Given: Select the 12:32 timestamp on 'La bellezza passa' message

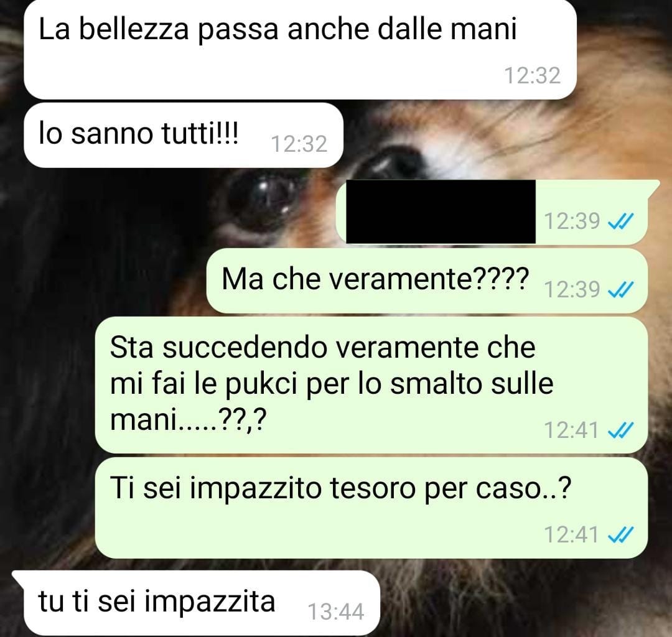Looking at the screenshot, I should pyautogui.click(x=532, y=76).
